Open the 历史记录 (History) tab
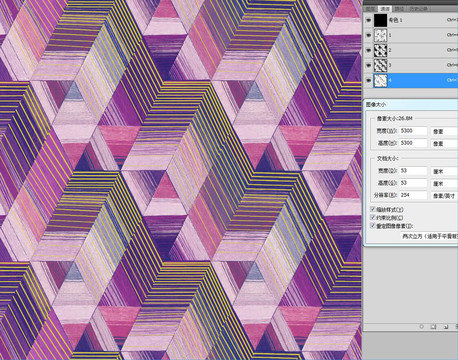The height and width of the screenshot is (360, 458). click(x=418, y=9)
